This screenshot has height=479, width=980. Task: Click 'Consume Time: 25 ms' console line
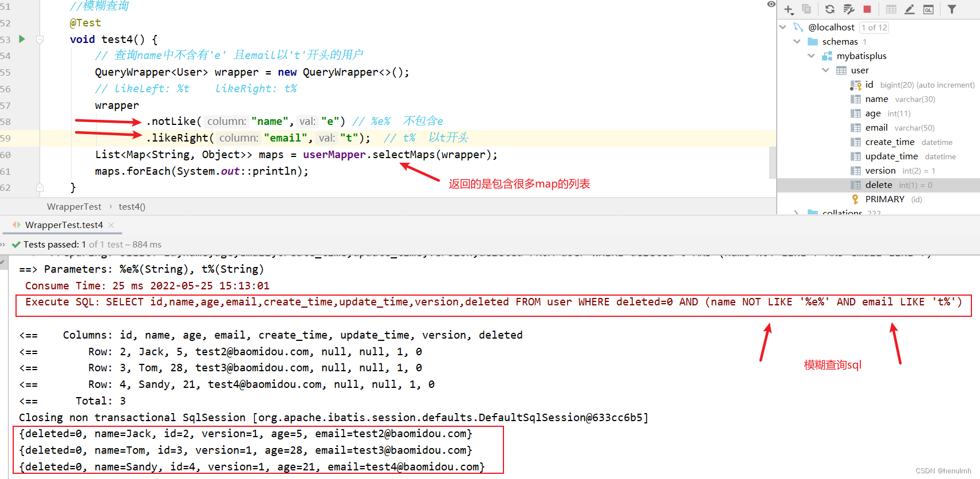[147, 286]
